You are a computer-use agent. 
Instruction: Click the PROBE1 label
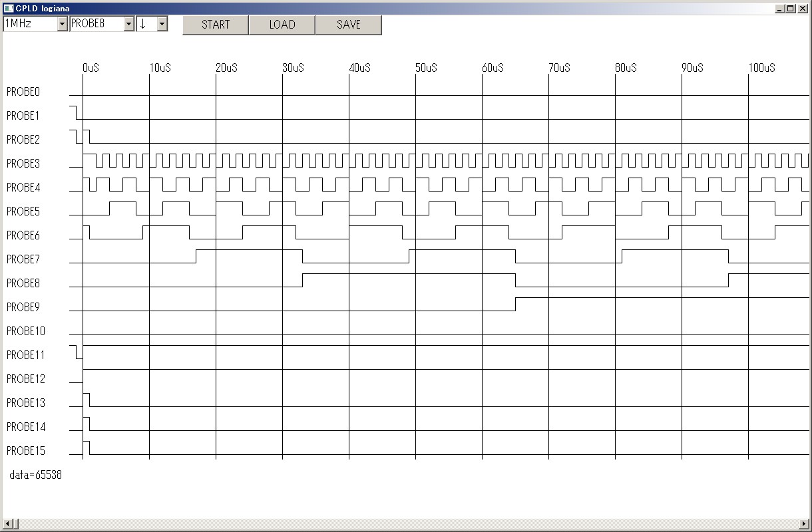23,116
